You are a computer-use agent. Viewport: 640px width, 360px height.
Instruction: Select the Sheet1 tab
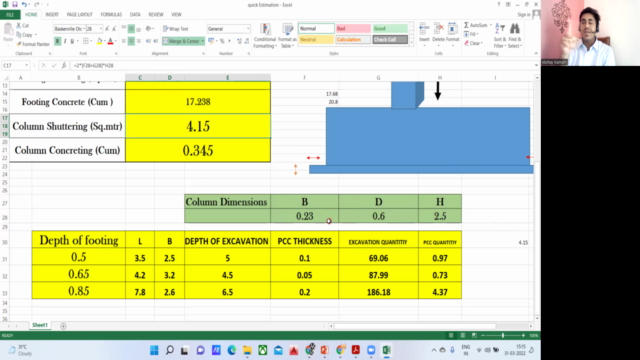coord(40,325)
